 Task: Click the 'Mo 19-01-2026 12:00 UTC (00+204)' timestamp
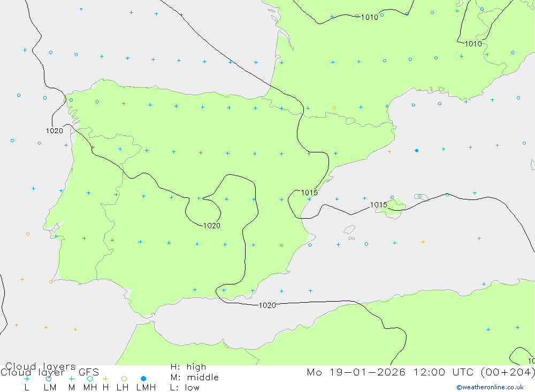[421, 372]
